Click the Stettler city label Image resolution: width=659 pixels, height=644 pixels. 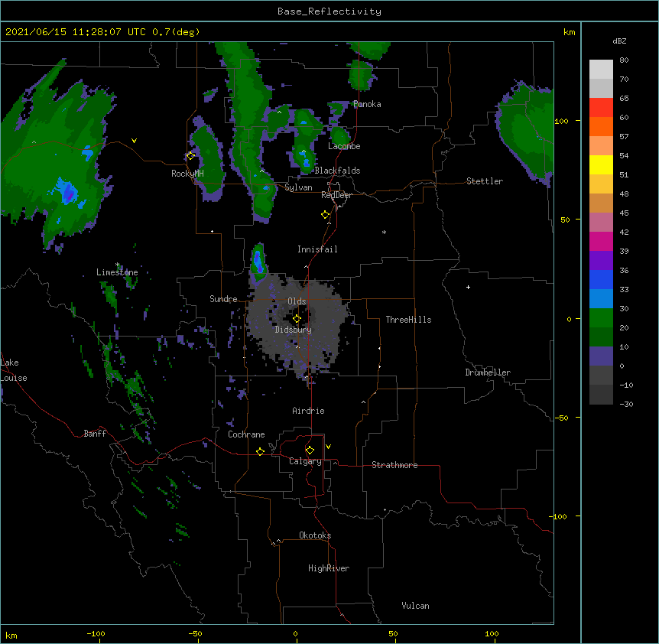point(485,181)
